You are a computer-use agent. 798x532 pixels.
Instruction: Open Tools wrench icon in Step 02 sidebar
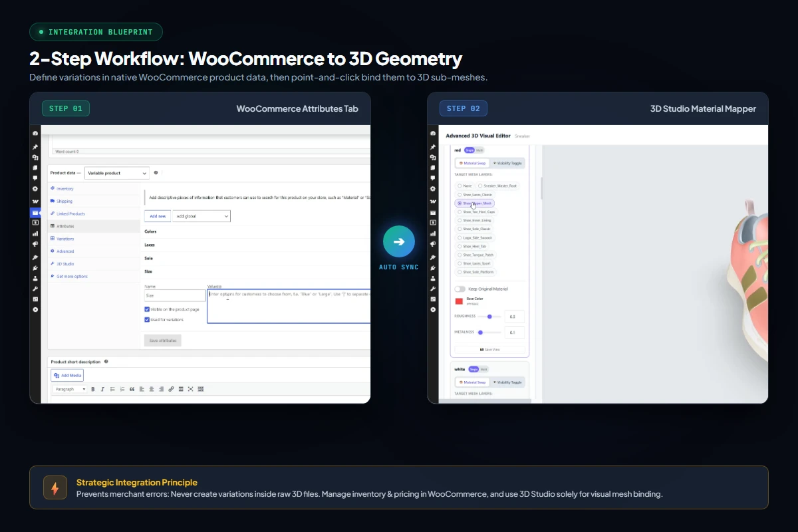[433, 289]
